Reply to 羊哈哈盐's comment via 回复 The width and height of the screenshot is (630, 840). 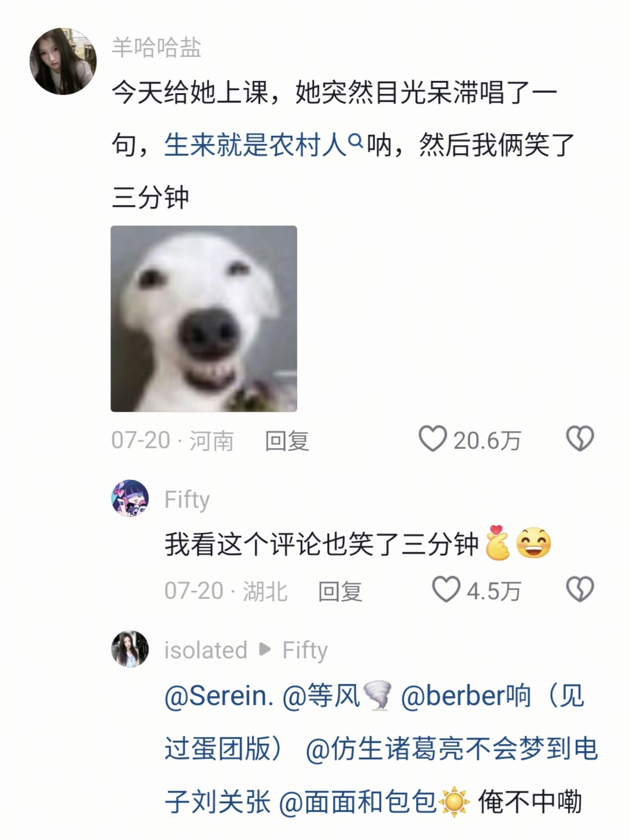[287, 441]
